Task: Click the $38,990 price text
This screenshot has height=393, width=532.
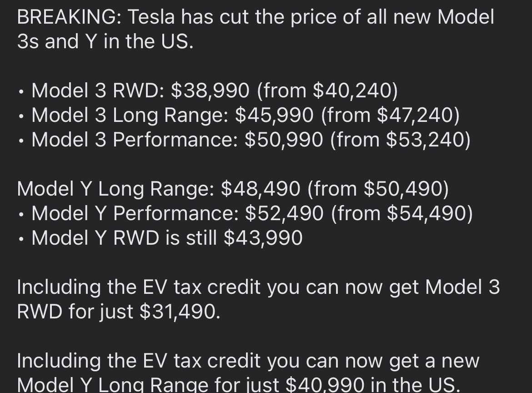Action: (210, 91)
